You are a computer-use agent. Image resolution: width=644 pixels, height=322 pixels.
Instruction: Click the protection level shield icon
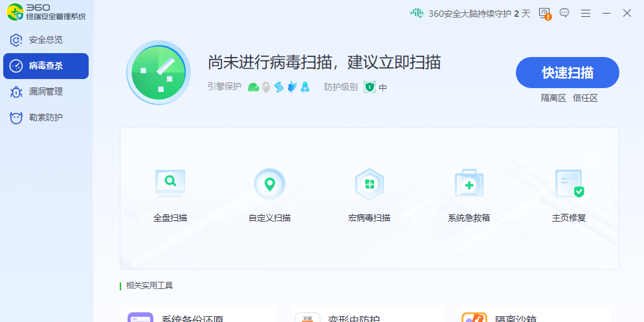[369, 87]
